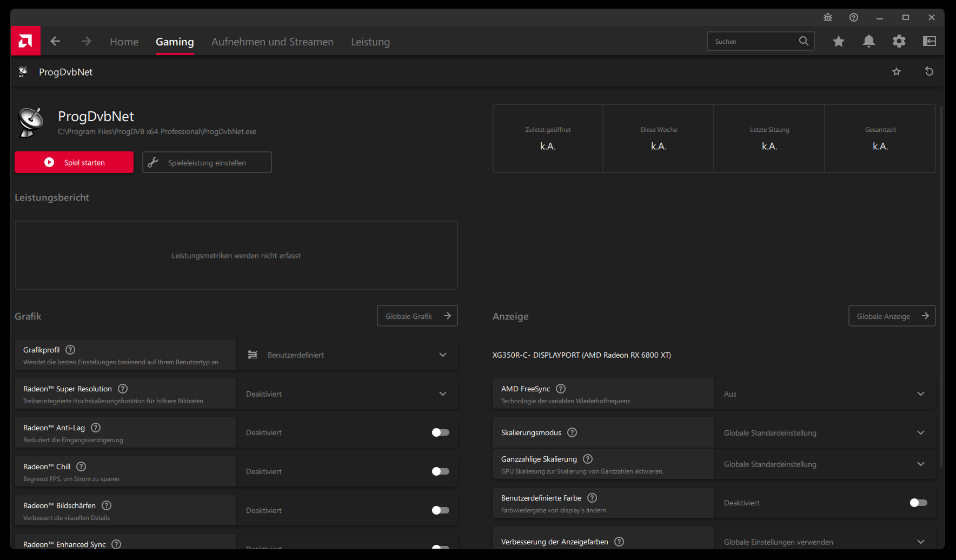956x560 pixels.
Task: Minimize the AMD Software window
Action: (880, 17)
